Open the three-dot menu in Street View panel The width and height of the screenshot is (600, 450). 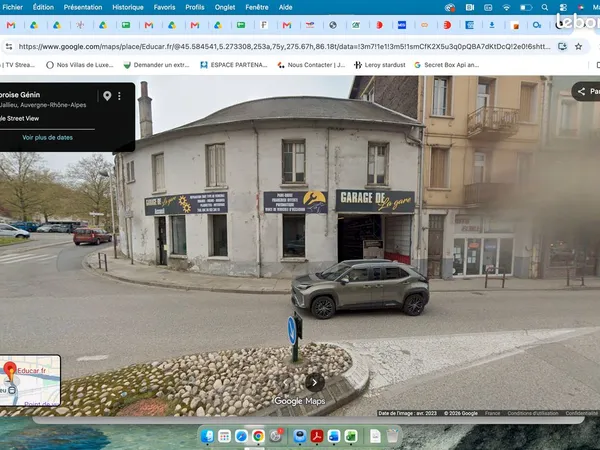119,96
